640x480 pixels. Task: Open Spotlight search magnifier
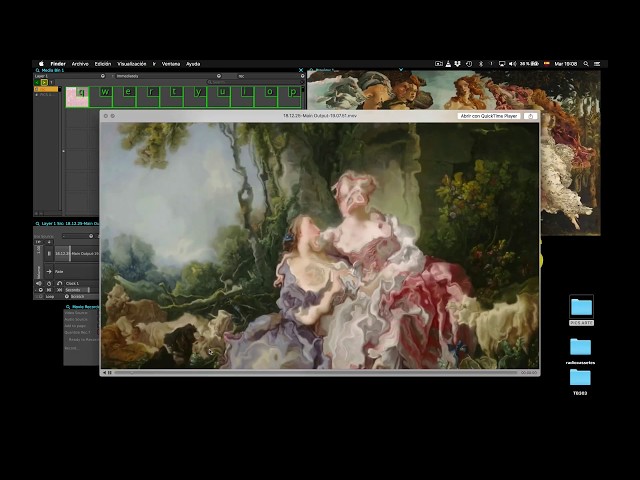586,64
